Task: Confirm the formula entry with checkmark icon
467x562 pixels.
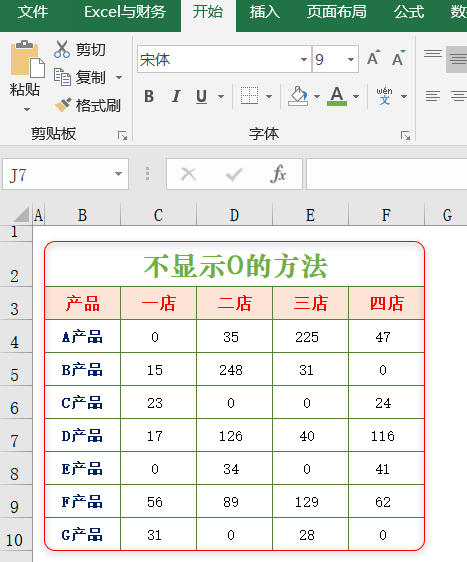Action: [x=234, y=175]
